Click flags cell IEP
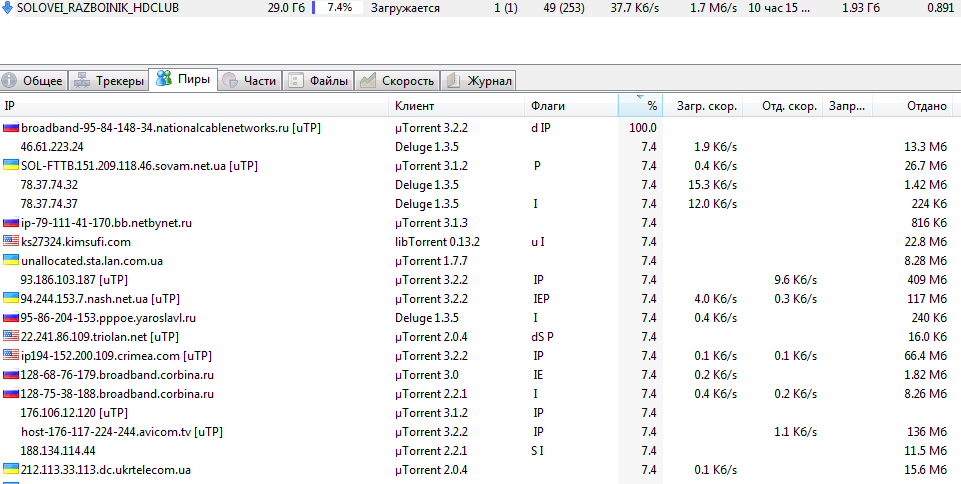 542,298
